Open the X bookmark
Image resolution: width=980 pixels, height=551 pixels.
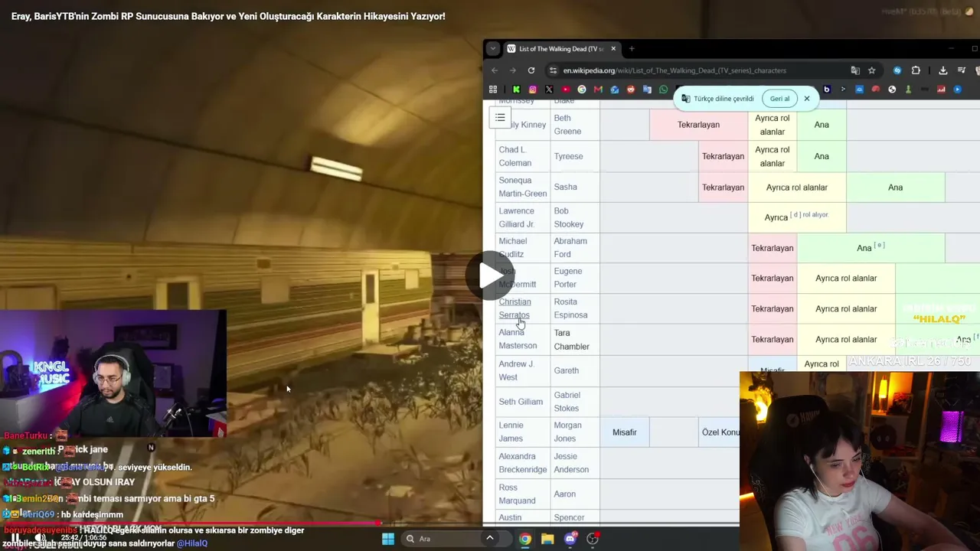tap(549, 90)
